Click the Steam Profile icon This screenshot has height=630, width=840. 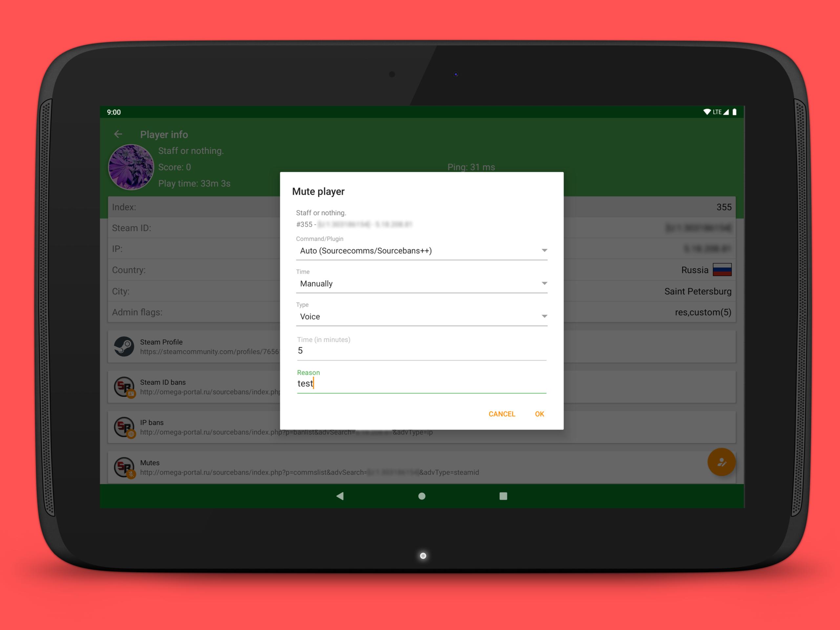(x=125, y=347)
